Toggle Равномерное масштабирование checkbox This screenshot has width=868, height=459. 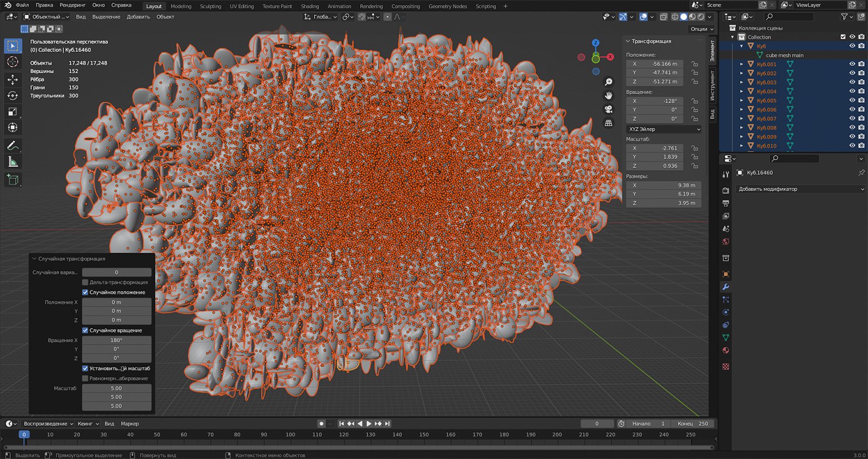85,378
